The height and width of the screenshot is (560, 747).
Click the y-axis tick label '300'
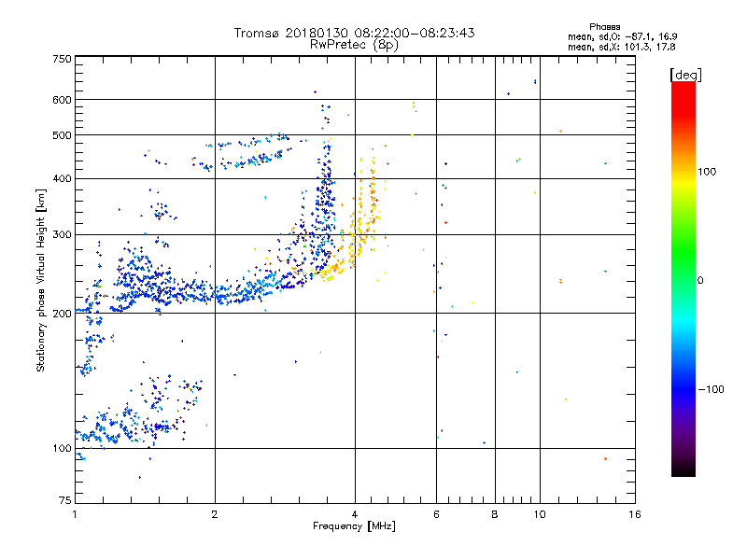[x=62, y=234]
